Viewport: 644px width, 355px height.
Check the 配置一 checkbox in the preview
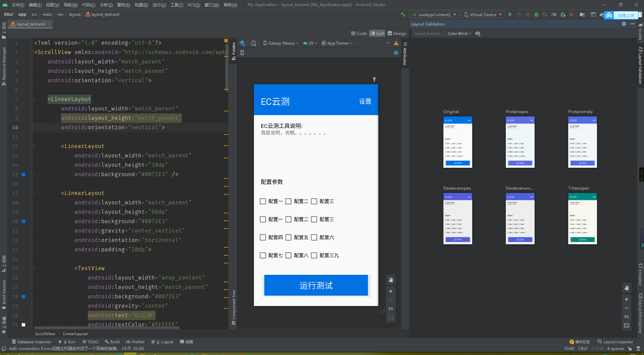click(x=263, y=201)
